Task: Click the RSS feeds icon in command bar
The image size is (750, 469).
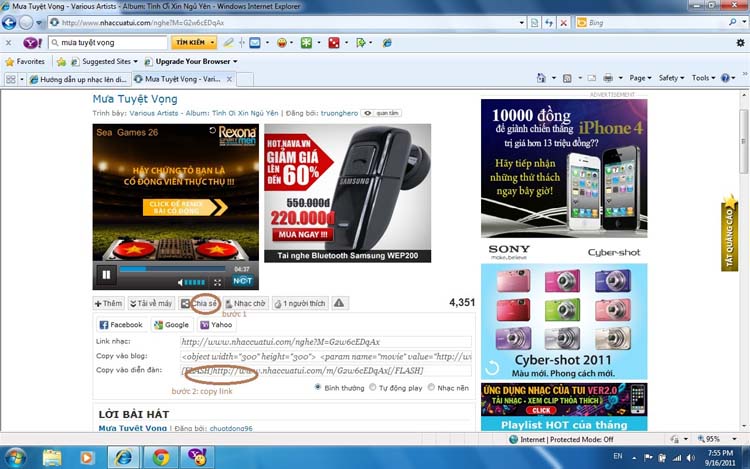Action: [x=567, y=78]
